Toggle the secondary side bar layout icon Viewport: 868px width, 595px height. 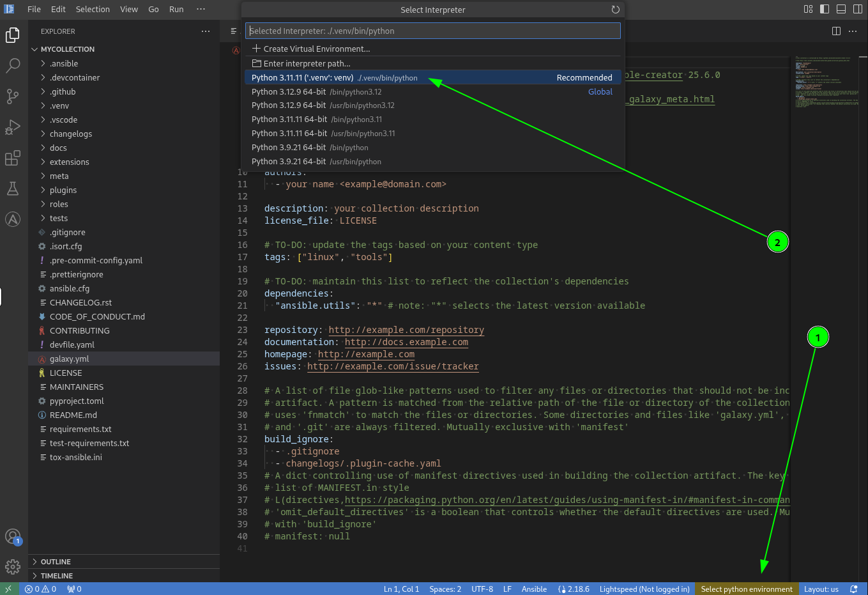tap(858, 9)
